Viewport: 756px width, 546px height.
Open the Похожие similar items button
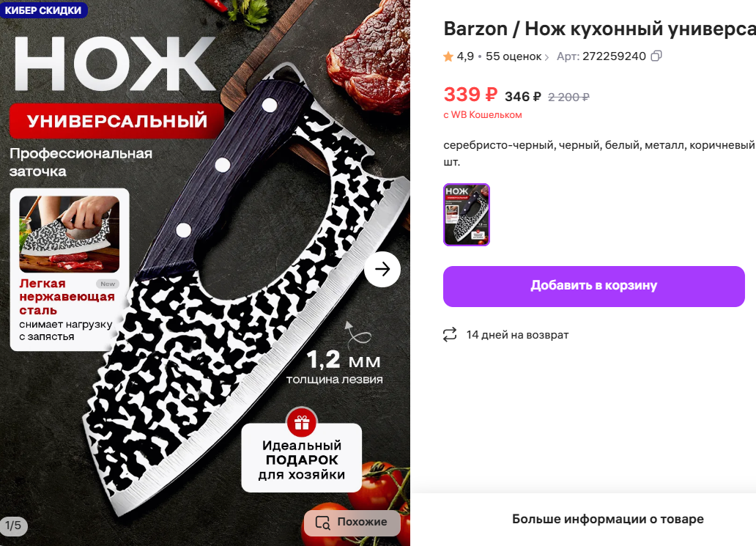(x=352, y=523)
